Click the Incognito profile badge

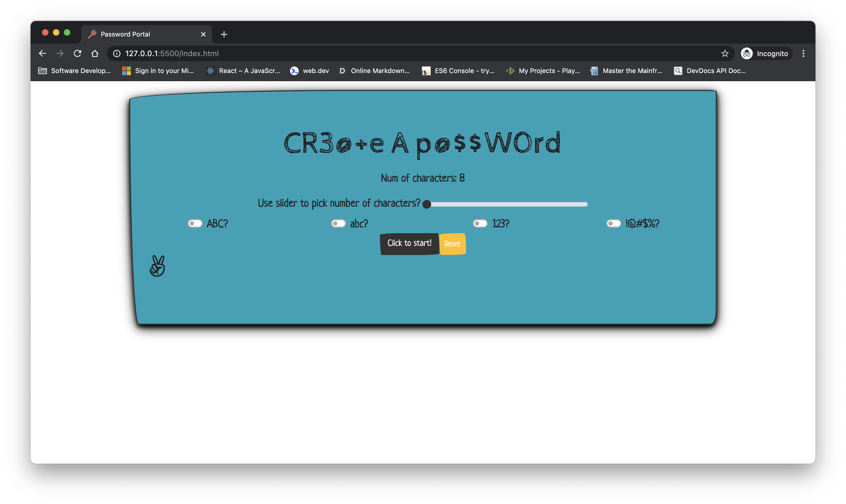pyautogui.click(x=766, y=53)
